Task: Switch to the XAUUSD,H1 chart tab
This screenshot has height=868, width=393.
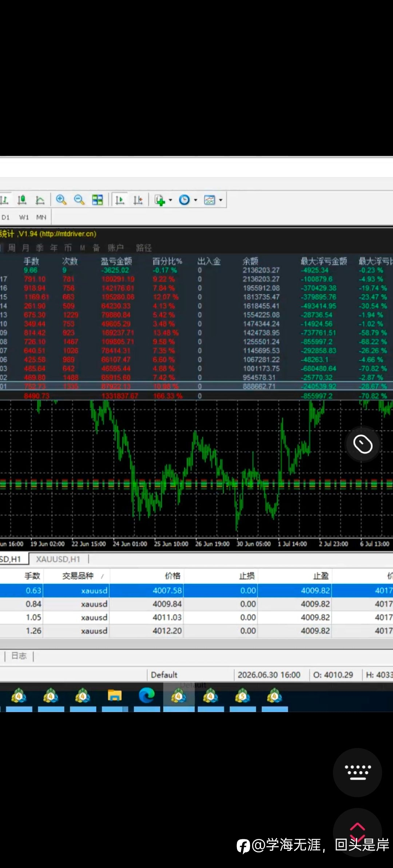Action: (58, 559)
